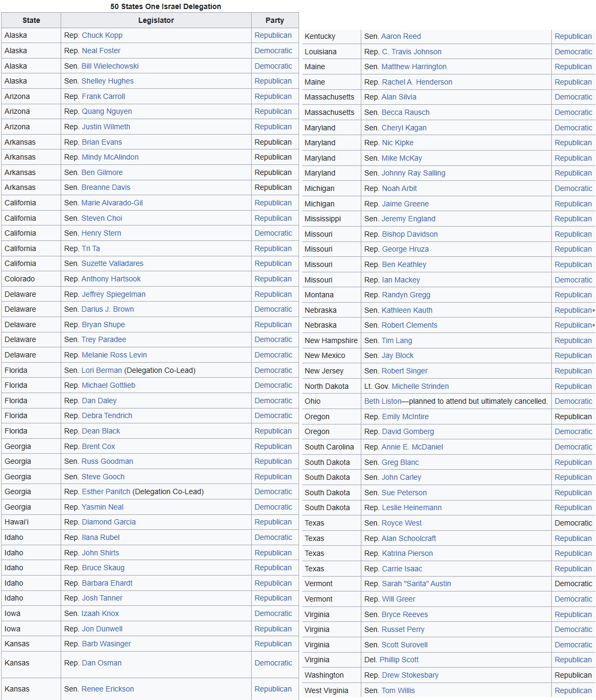
Task: Click the Beth Liston link
Action: [x=383, y=401]
